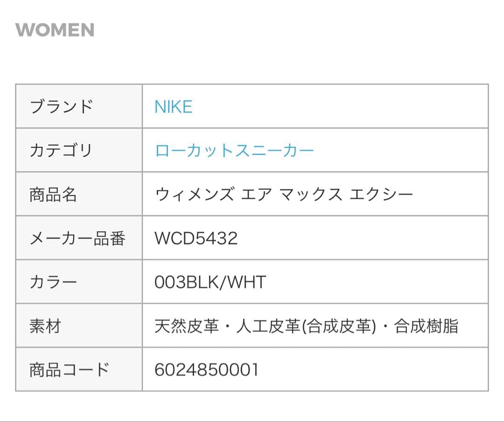The width and height of the screenshot is (504, 422).
Task: Click the カテゴリ row label
Action: click(x=61, y=150)
